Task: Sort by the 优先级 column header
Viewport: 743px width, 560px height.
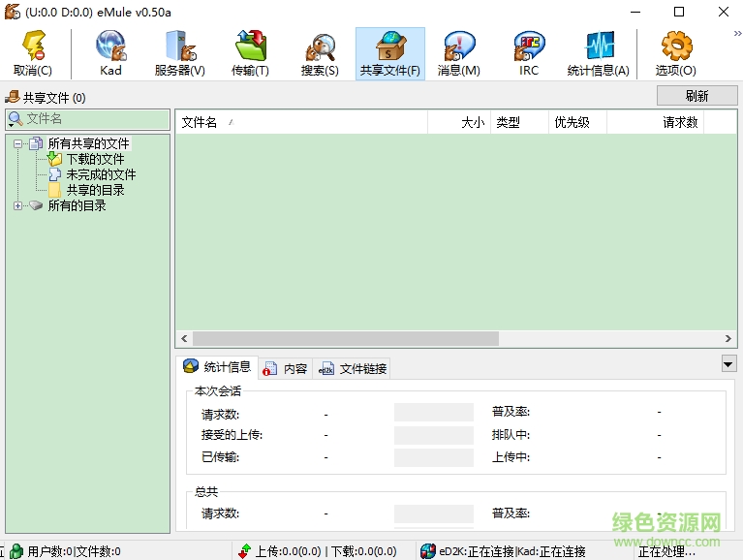Action: point(577,122)
